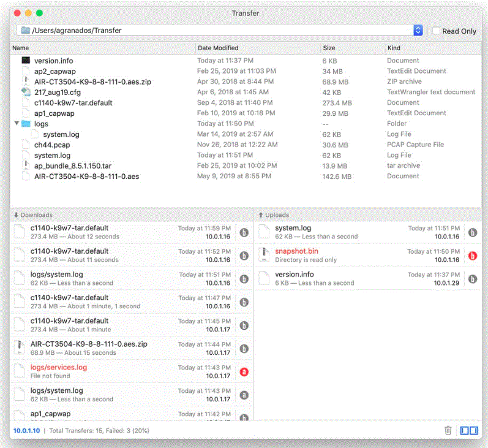This screenshot has width=488, height=448.
Task: Click the Uploads pane header
Action: [368, 215]
